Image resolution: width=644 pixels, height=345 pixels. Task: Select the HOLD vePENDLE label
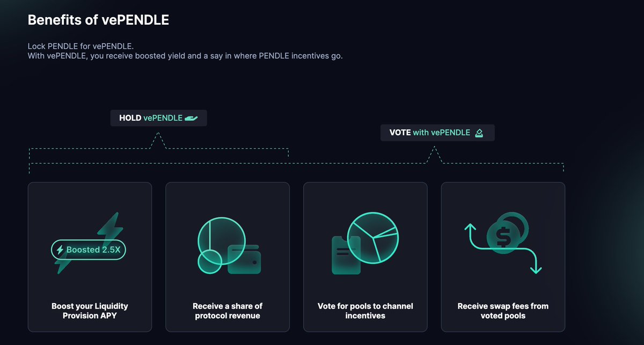click(158, 119)
